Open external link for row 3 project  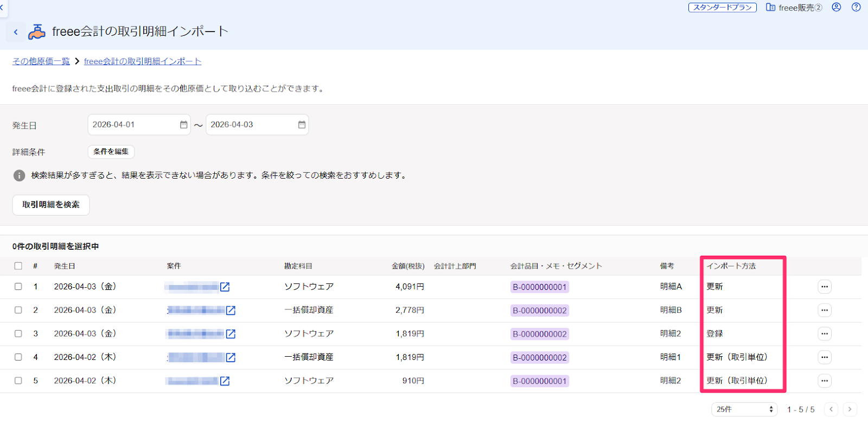(231, 334)
